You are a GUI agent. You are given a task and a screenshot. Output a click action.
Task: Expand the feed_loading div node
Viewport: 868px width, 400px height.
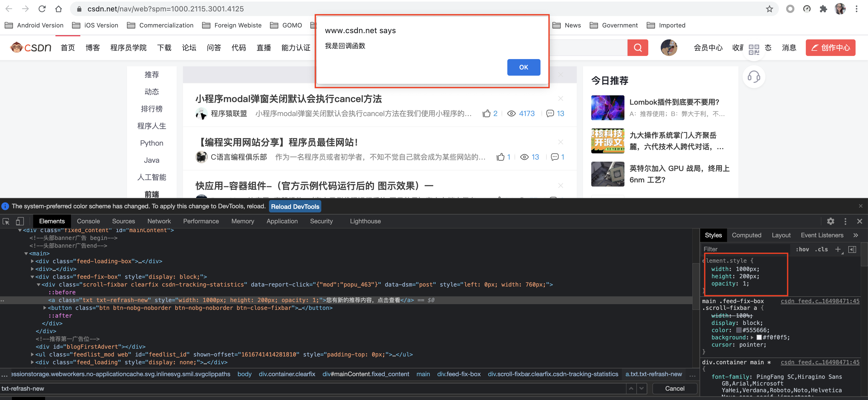pyautogui.click(x=32, y=362)
